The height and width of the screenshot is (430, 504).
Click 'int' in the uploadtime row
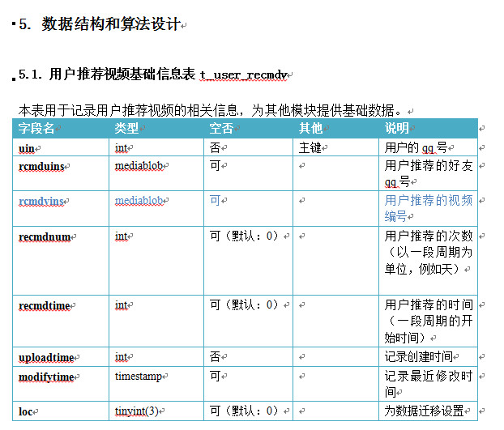122,357
